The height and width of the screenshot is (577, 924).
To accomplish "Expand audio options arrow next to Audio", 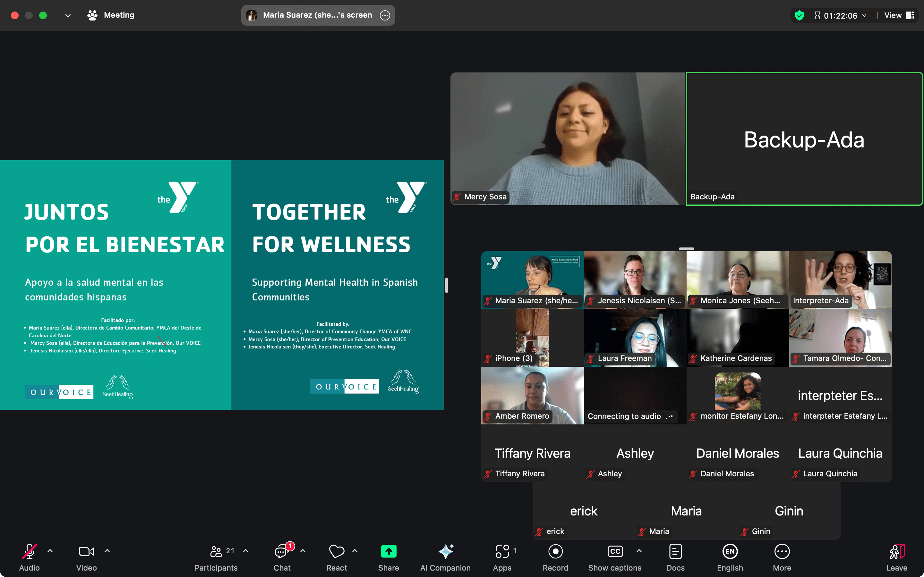I will 50,551.
